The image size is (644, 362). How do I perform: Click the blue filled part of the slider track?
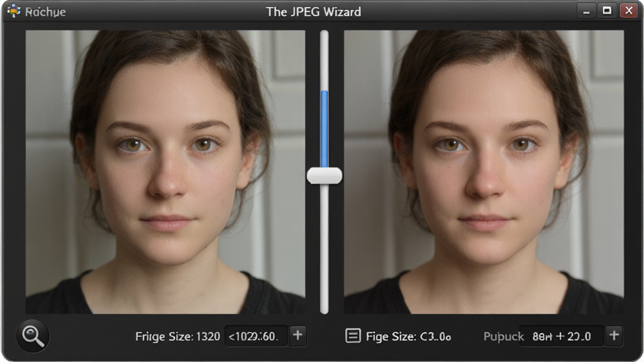click(325, 129)
